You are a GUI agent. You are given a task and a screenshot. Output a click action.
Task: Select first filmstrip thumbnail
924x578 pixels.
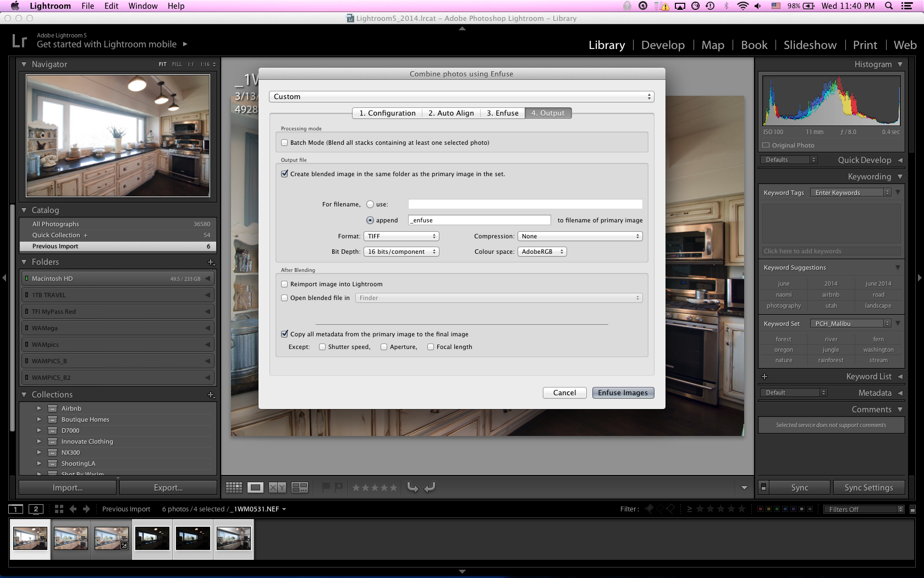coord(30,538)
